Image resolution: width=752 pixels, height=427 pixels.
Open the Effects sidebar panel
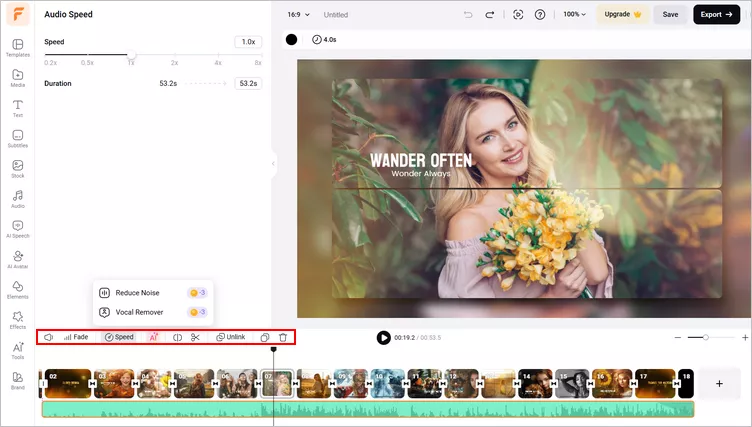pos(18,320)
